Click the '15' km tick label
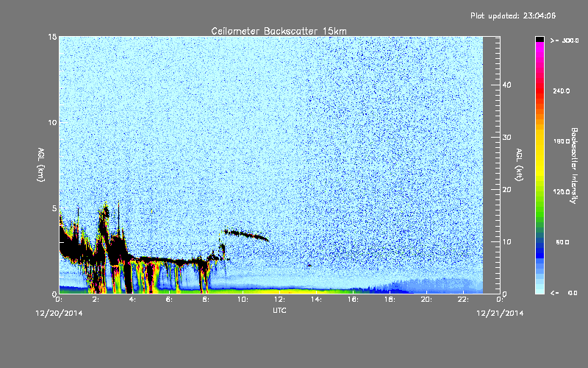The width and height of the screenshot is (588, 368). pyautogui.click(x=52, y=37)
